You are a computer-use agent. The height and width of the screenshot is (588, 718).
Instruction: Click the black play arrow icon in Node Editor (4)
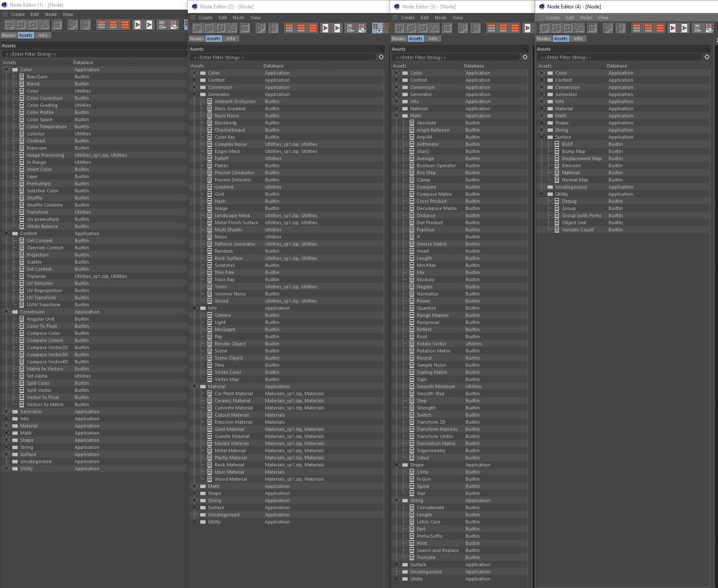tap(684, 28)
